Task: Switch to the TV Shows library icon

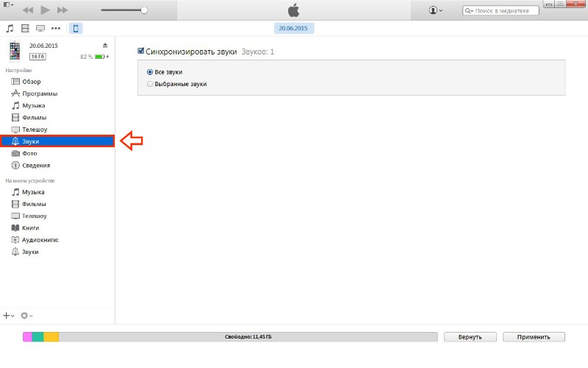Action: (40, 28)
